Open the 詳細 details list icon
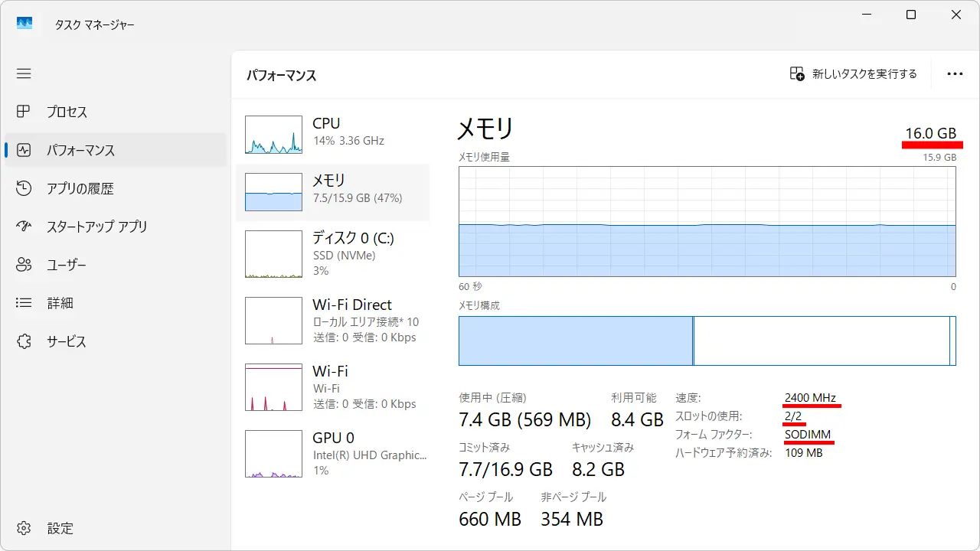Viewport: 980px width, 551px height. [x=24, y=303]
